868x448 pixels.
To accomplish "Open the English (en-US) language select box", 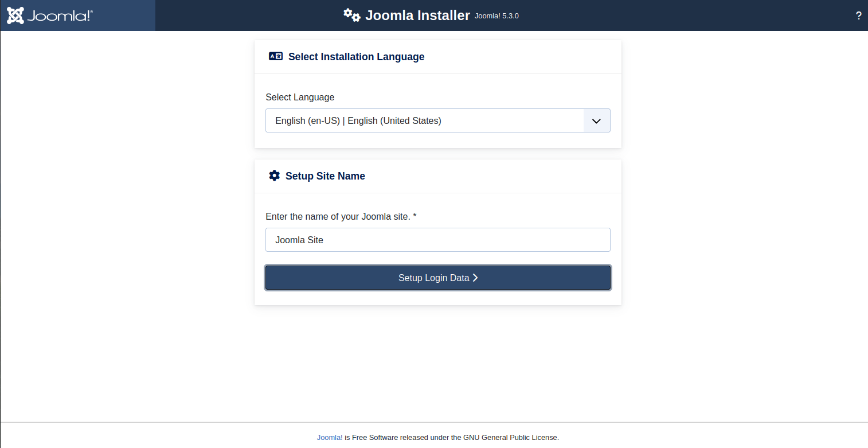I will [x=424, y=121].
